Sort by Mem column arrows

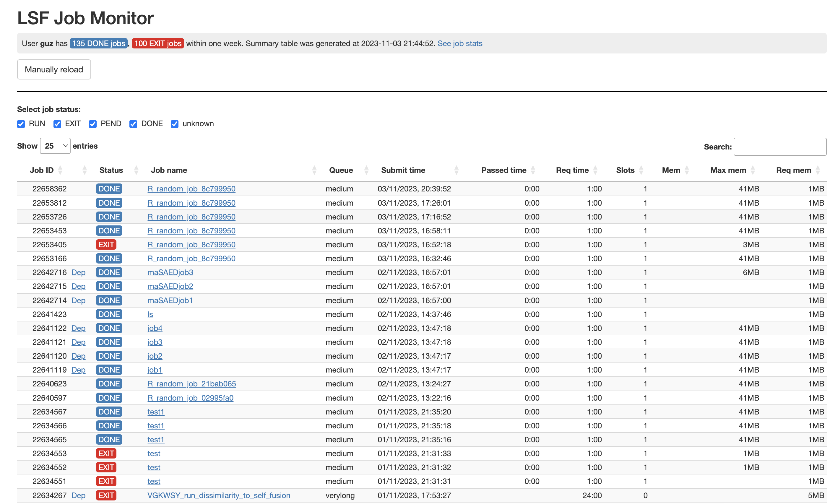tap(687, 170)
